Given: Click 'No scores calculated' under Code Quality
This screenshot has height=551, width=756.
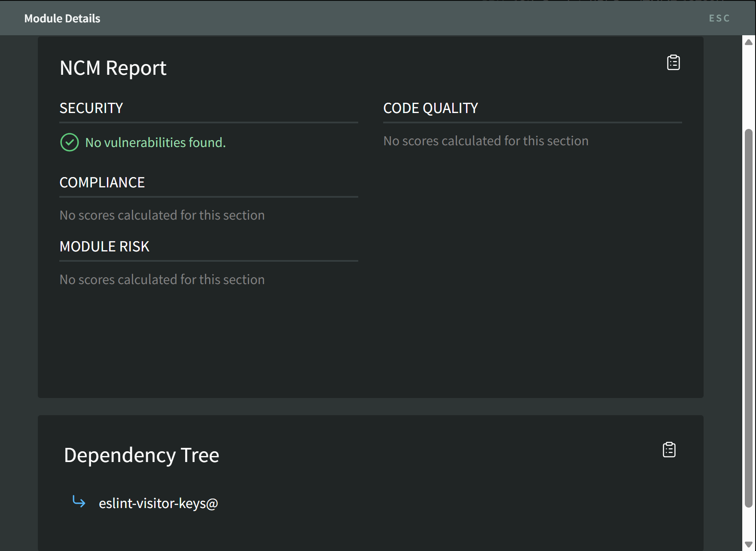Looking at the screenshot, I should point(486,141).
